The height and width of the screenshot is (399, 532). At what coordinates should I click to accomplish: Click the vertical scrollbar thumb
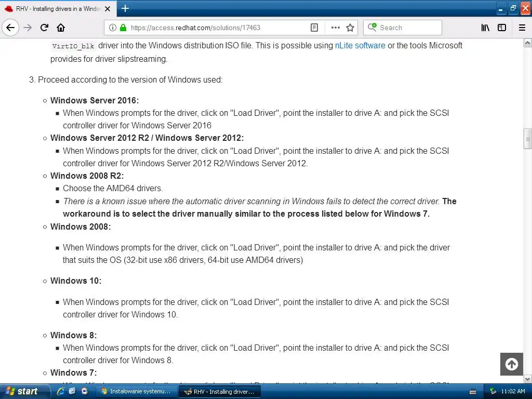527,138
